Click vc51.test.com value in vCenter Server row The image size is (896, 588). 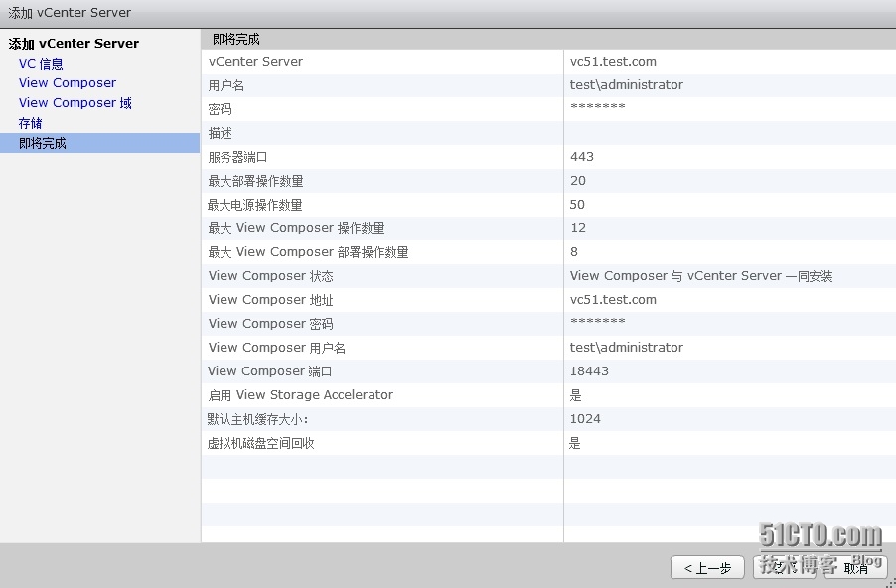pos(613,62)
